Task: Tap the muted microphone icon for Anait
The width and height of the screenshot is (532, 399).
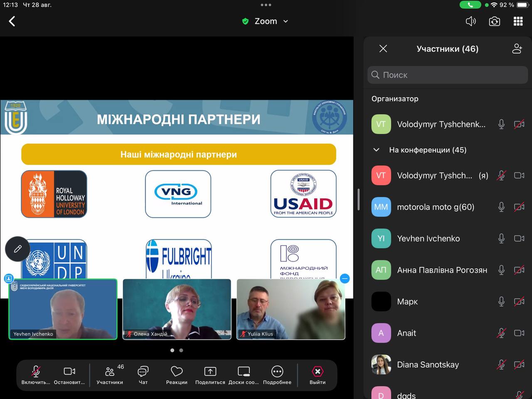Action: (x=501, y=333)
